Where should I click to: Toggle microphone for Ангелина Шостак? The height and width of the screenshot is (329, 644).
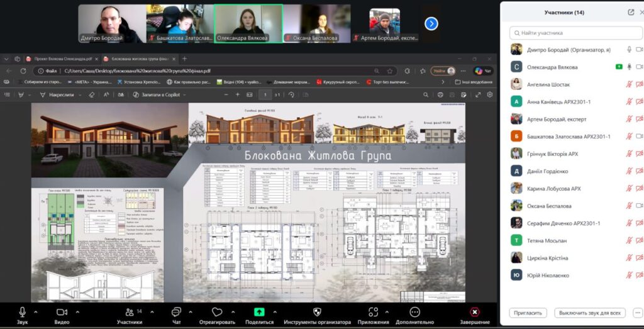tap(628, 84)
